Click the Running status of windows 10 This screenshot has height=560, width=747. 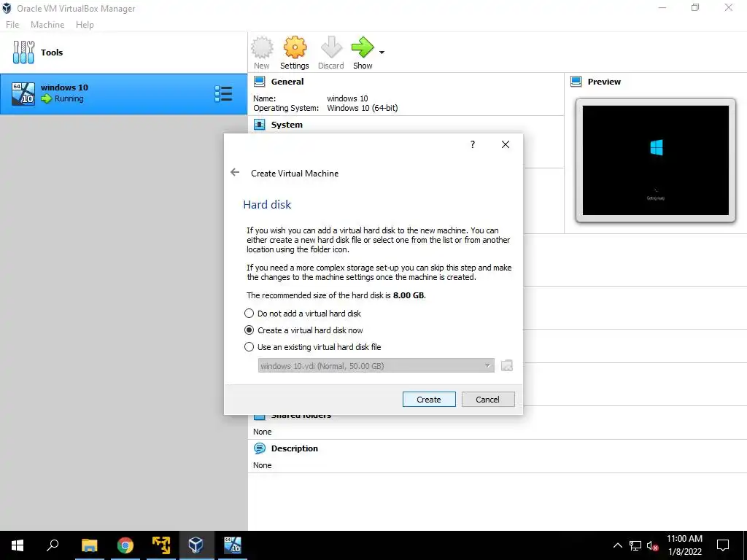[69, 98]
